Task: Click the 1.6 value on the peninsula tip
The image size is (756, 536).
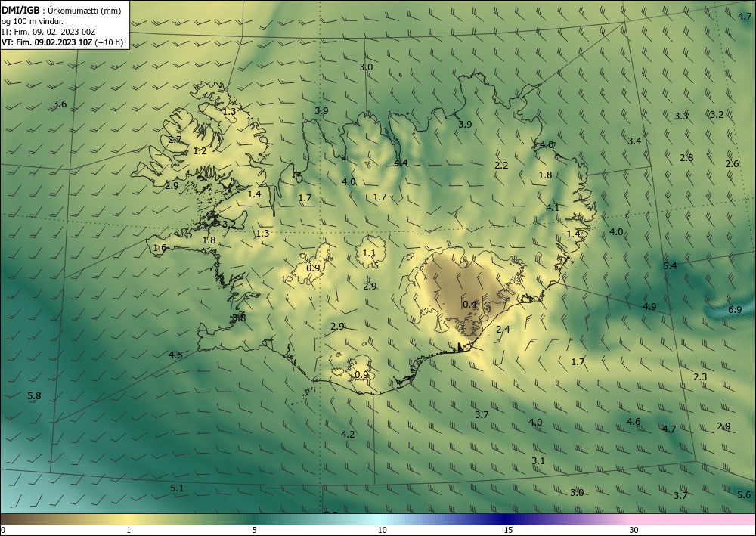Action: click(x=160, y=248)
